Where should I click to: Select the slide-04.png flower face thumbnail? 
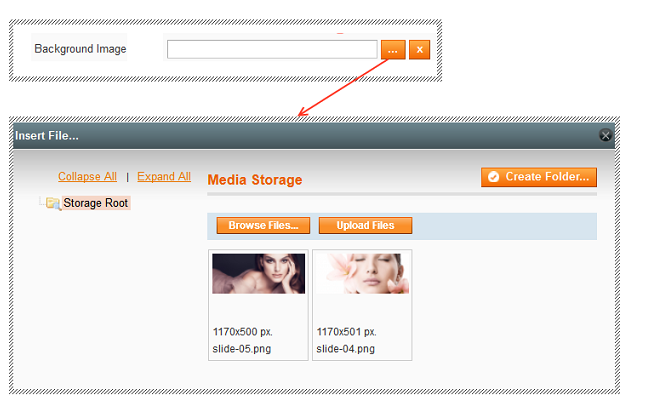tap(363, 273)
